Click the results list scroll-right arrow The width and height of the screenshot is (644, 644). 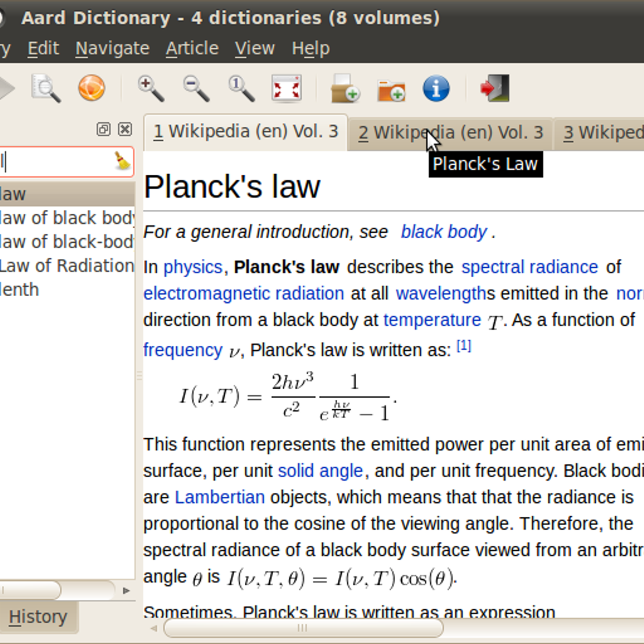tap(126, 590)
